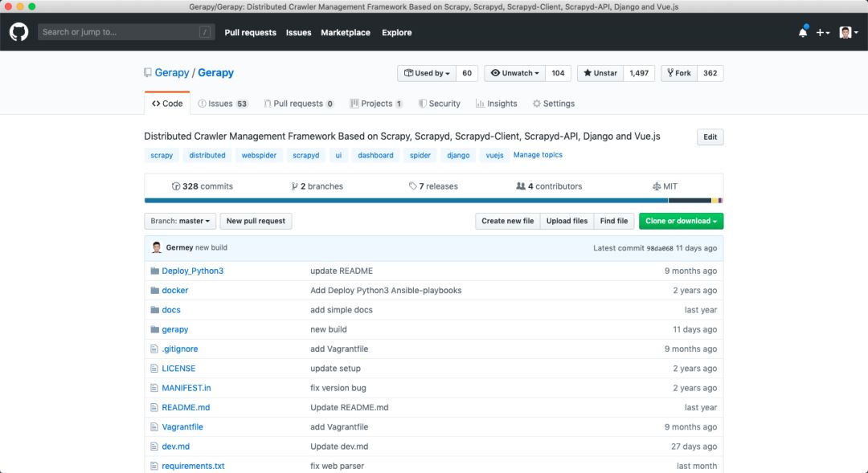Click the contributors people icon
This screenshot has width=868, height=473.
[520, 186]
